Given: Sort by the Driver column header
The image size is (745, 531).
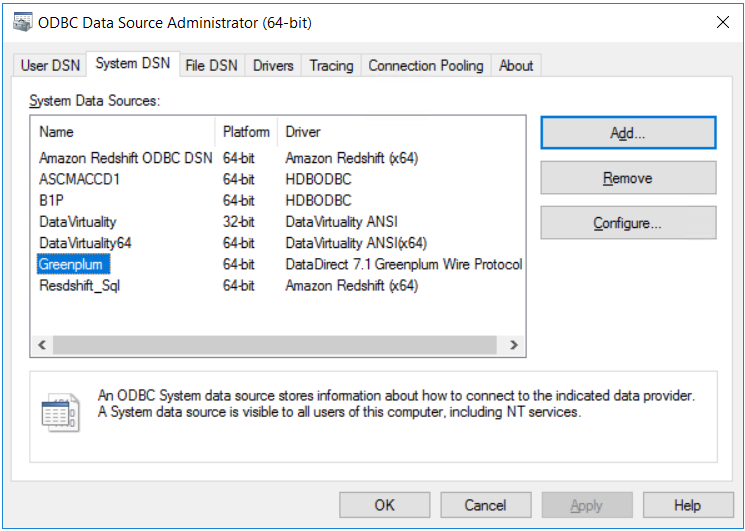Looking at the screenshot, I should pyautogui.click(x=401, y=132).
